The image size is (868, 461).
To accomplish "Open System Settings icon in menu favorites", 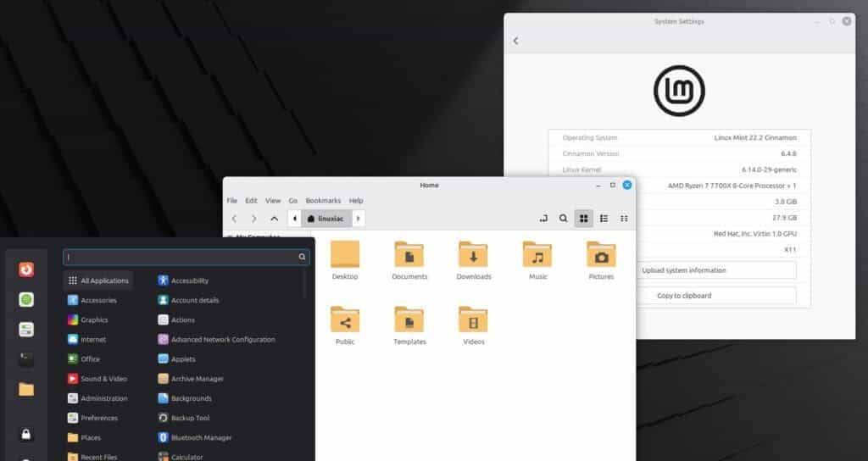I will 26,330.
